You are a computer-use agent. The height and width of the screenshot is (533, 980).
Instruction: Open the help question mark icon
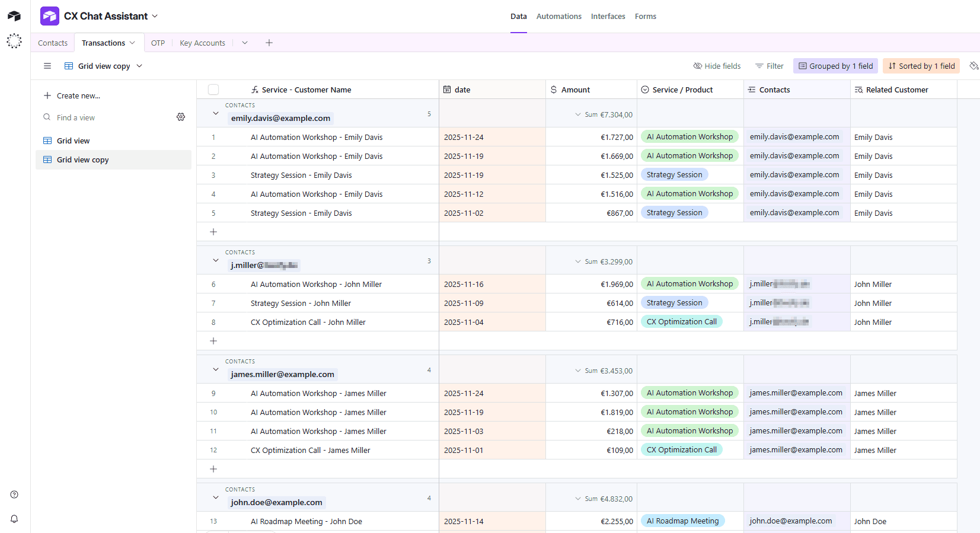pyautogui.click(x=14, y=494)
